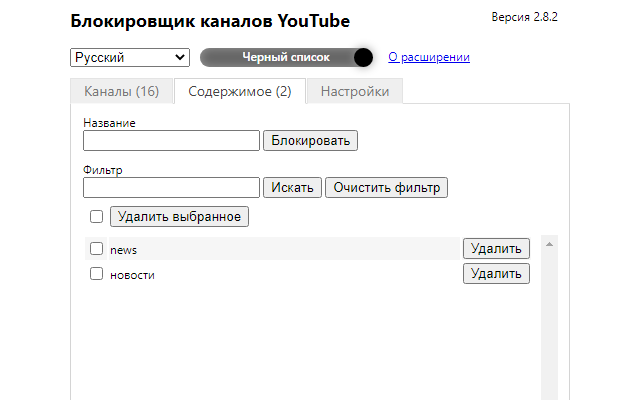Click the Удалить выбранное button
This screenshot has width=640, height=400.
pos(179,216)
